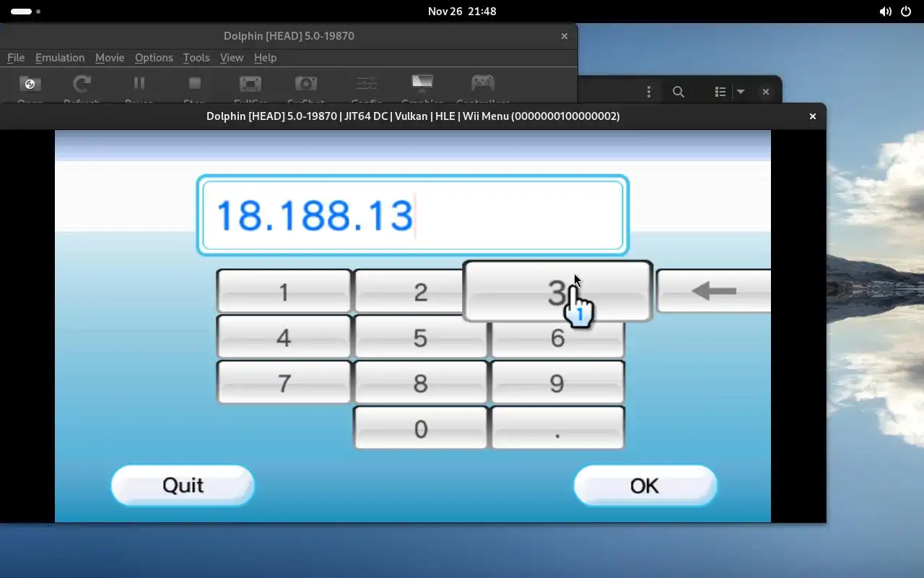Close the Wii Menu render window
Viewport: 924px width, 578px height.
(812, 116)
